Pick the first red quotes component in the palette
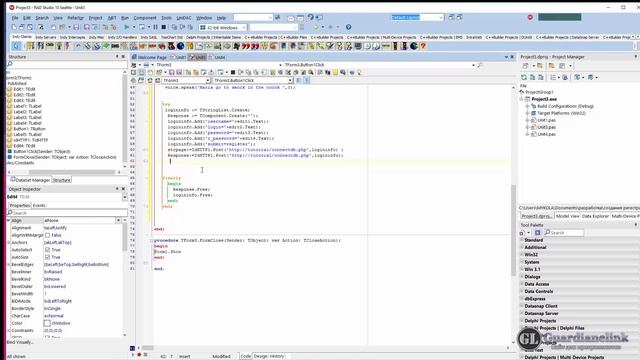 245,46
